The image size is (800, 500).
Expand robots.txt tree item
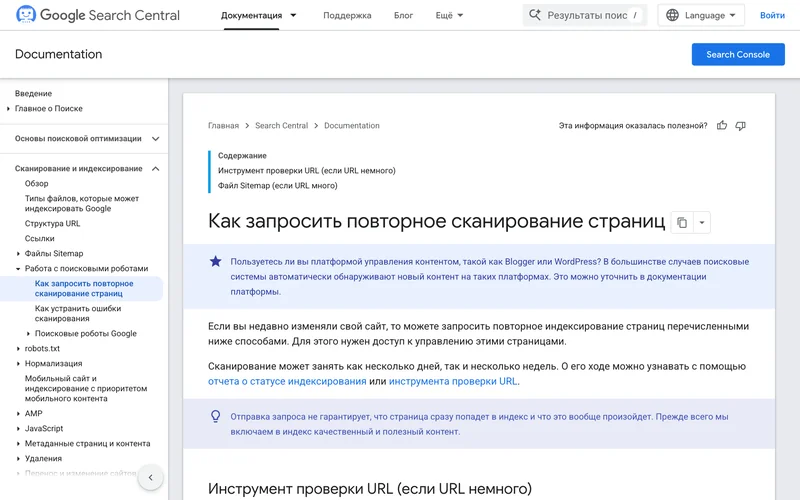18,349
